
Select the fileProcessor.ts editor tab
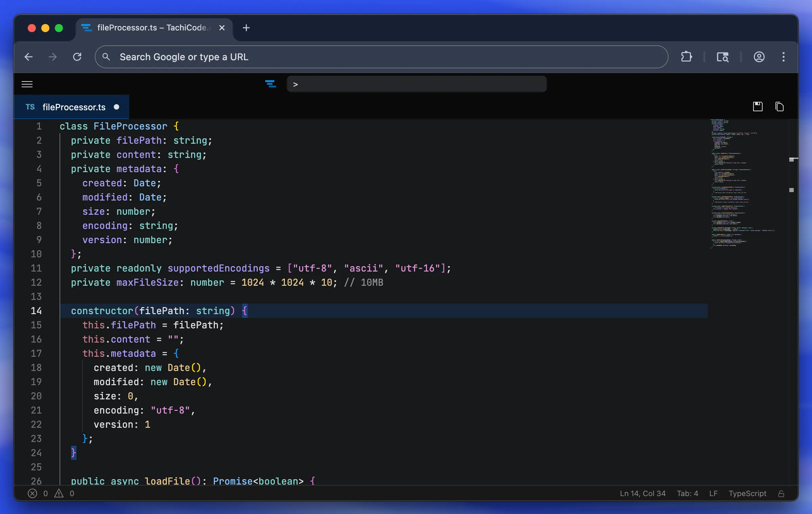point(74,107)
